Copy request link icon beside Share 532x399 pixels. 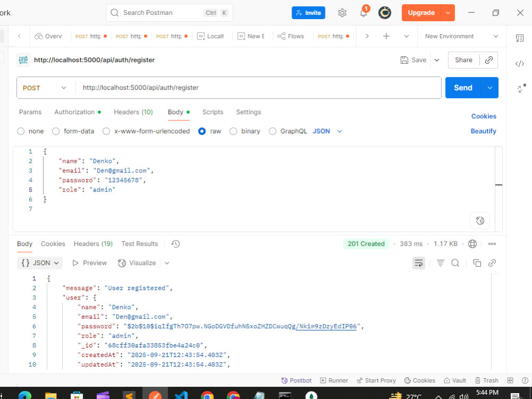tap(488, 60)
